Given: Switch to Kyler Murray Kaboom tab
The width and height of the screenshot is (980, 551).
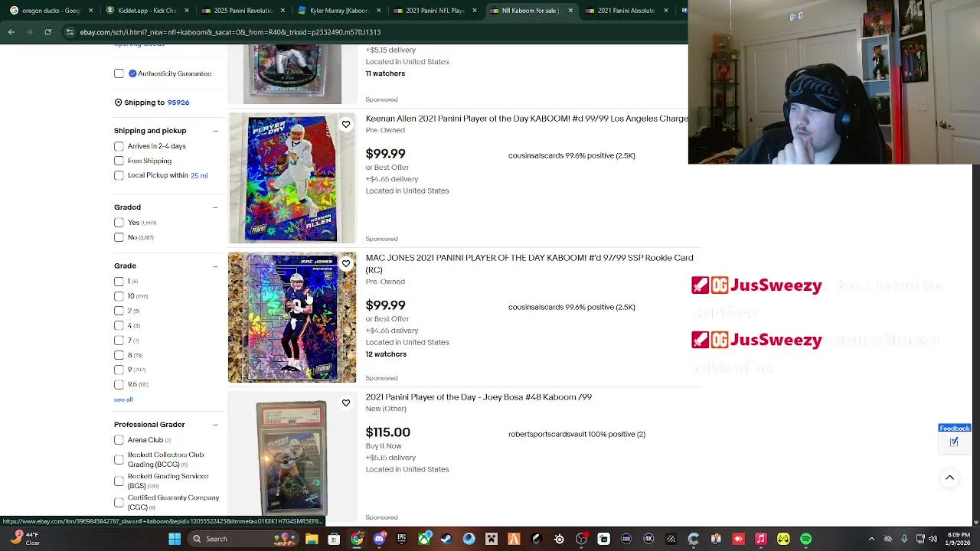Looking at the screenshot, I should click(339, 11).
